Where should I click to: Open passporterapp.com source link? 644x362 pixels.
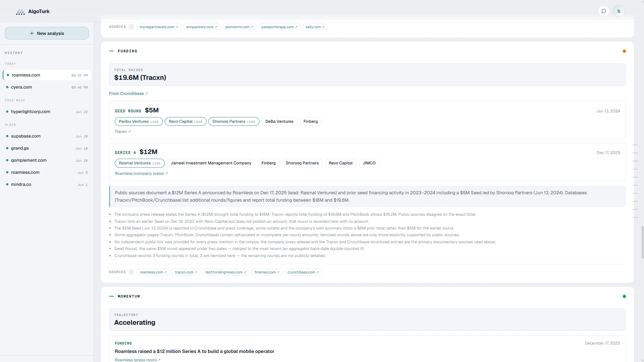point(279,27)
